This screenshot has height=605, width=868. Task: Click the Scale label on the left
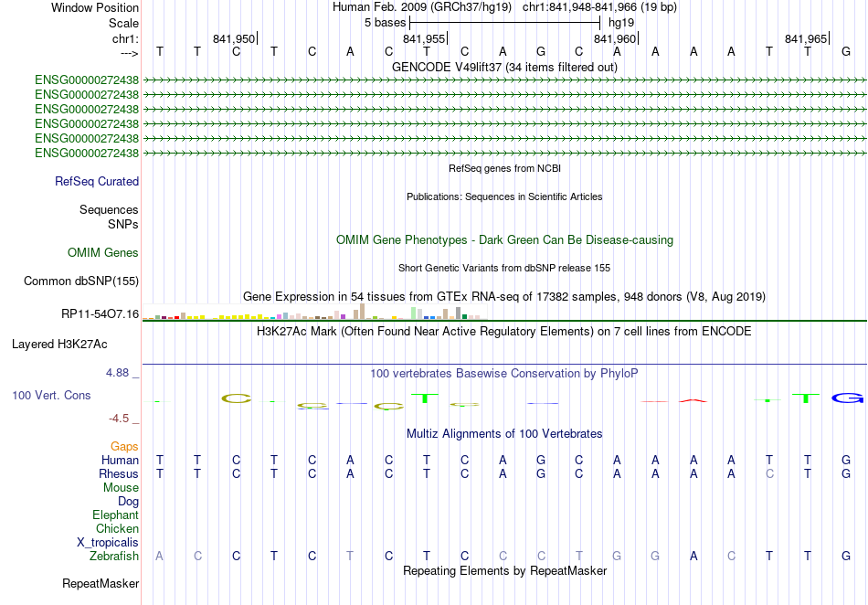[124, 23]
